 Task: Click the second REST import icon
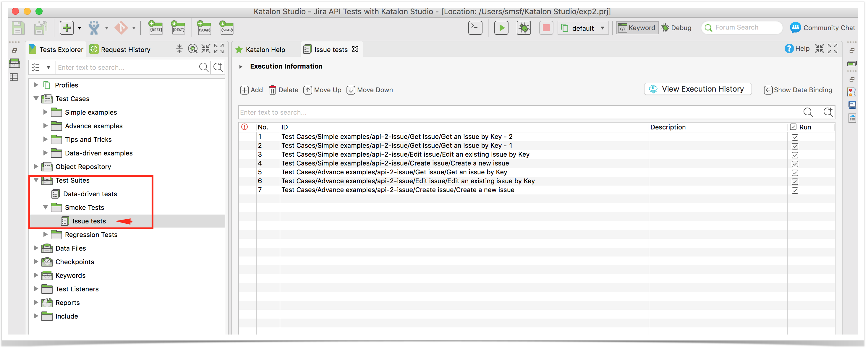[178, 28]
